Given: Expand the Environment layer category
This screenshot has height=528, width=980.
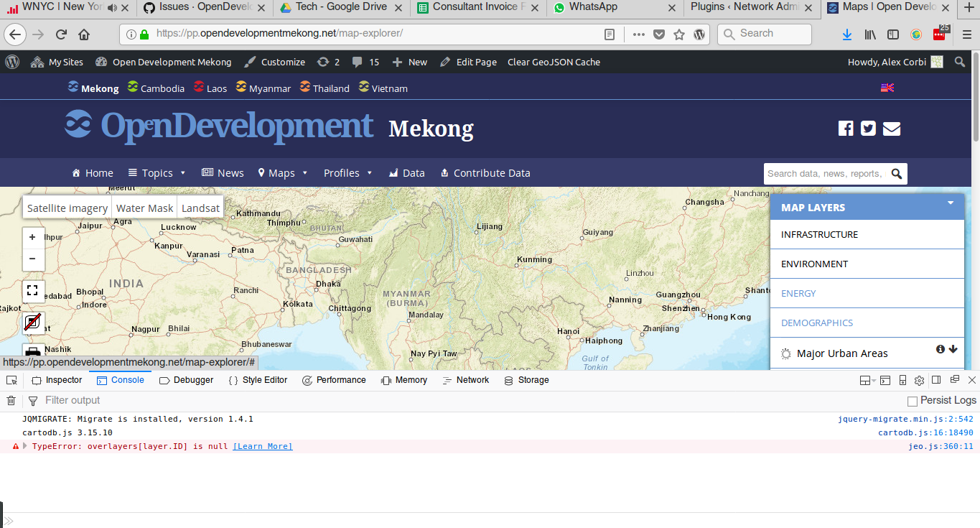Looking at the screenshot, I should (x=867, y=264).
